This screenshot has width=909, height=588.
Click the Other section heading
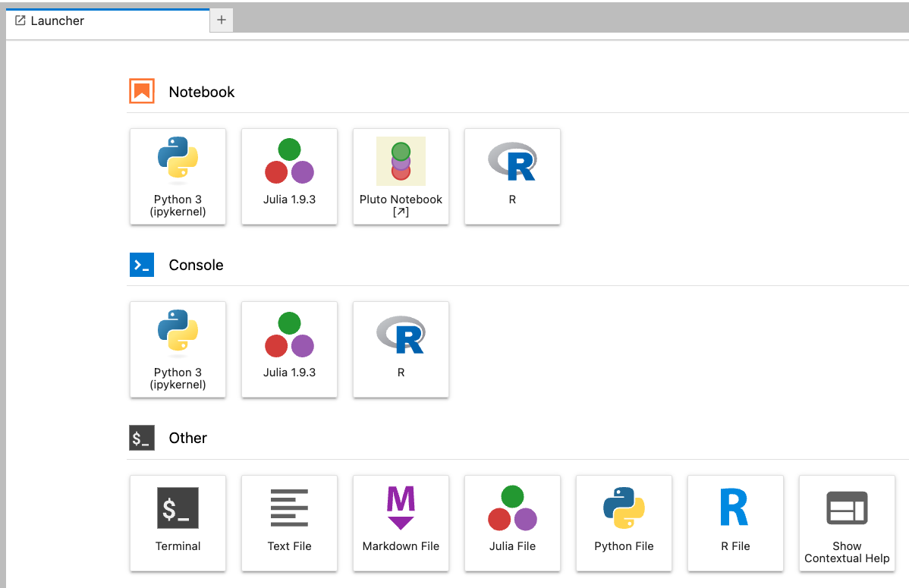[188, 438]
